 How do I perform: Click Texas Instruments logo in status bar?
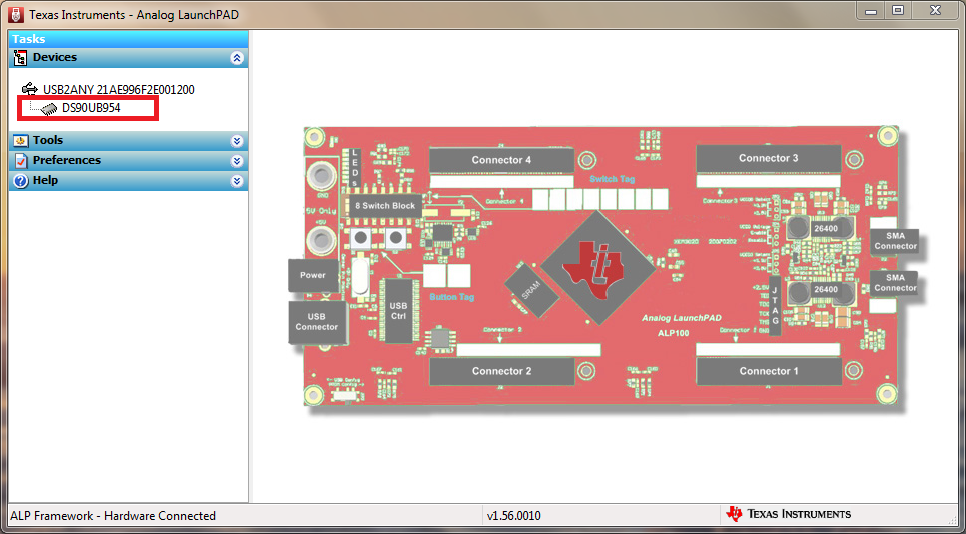[x=789, y=514]
